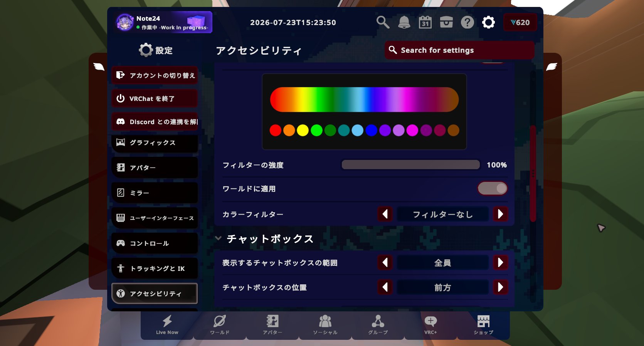Screen dimensions: 644x346
Task: Open the Note24 profile card
Action: tap(163, 22)
